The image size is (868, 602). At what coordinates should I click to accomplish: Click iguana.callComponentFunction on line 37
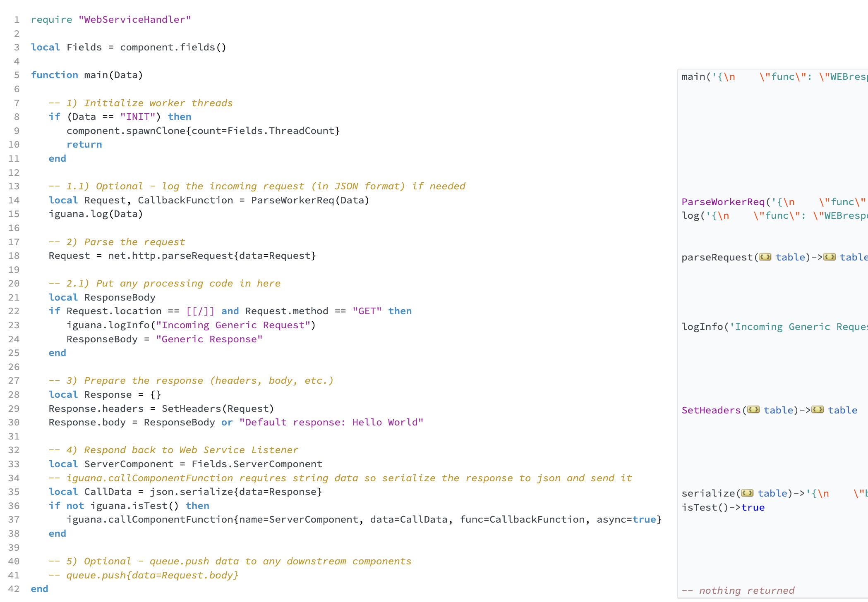(x=150, y=520)
